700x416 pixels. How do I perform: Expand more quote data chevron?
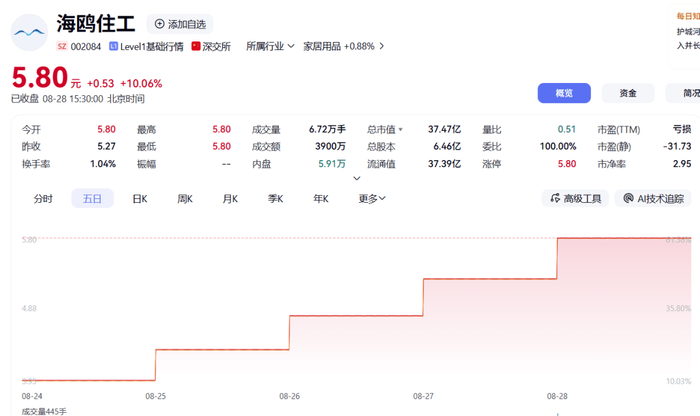[357, 179]
